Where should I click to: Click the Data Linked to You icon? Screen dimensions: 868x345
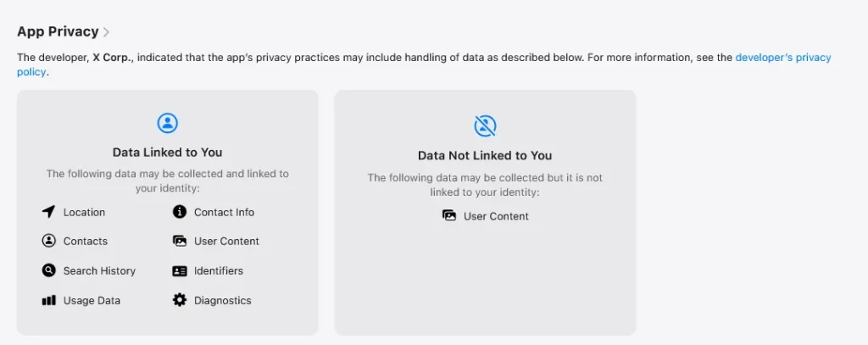tap(168, 123)
